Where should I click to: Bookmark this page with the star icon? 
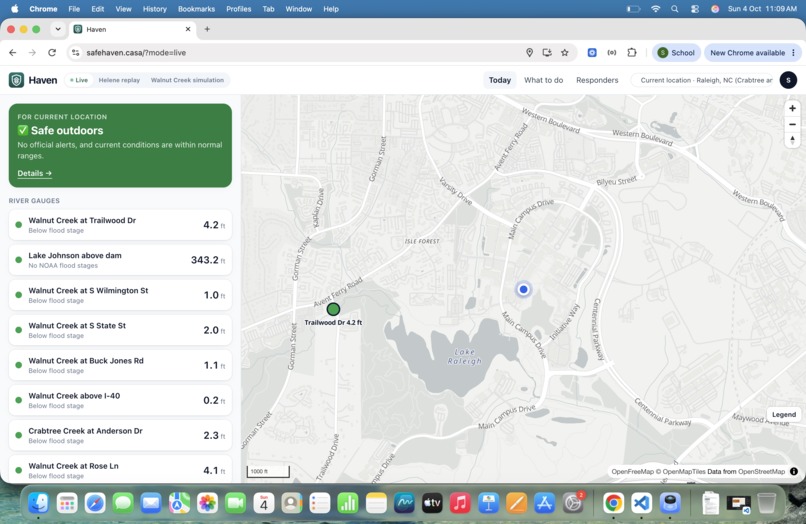(564, 52)
